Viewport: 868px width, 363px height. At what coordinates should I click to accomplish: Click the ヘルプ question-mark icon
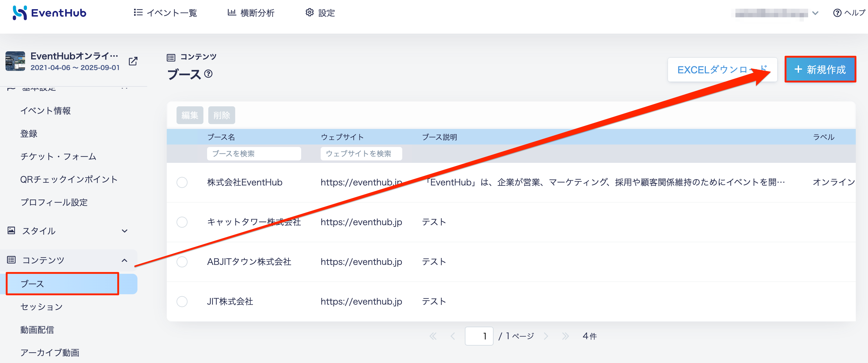click(837, 13)
